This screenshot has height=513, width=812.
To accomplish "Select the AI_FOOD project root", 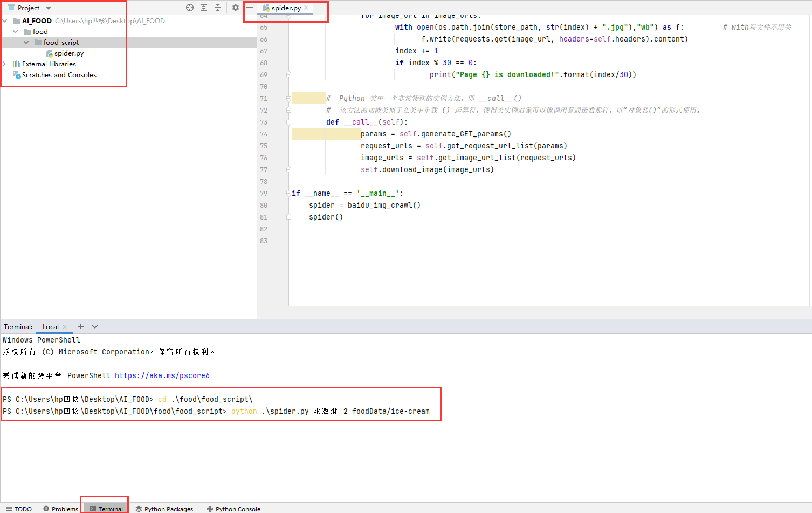I will coord(37,21).
